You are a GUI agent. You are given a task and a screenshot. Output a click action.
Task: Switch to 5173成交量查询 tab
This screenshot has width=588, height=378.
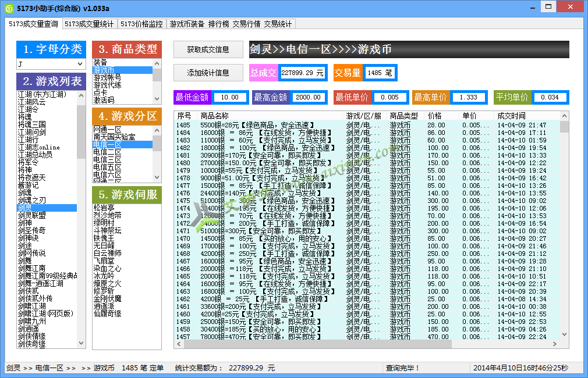33,24
